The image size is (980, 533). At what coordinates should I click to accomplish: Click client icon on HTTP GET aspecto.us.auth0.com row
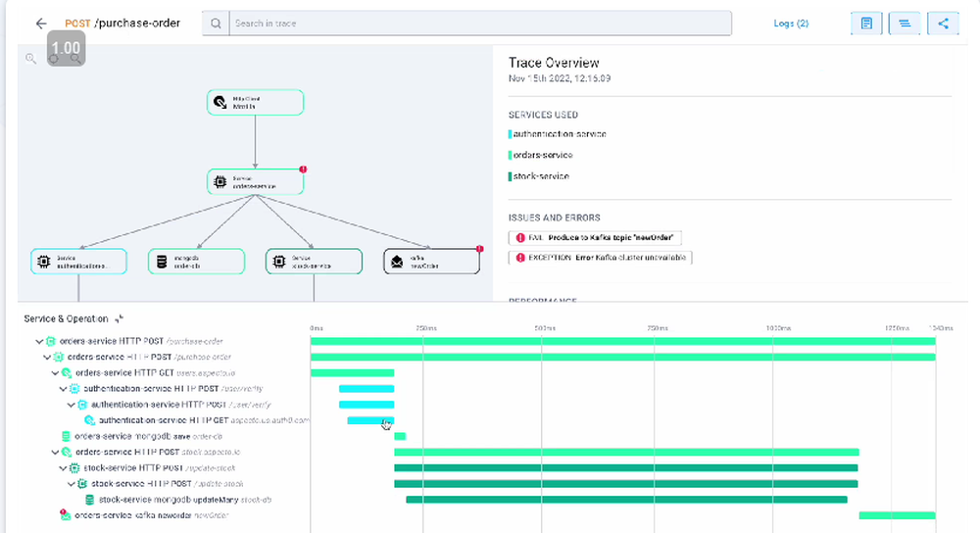[89, 420]
